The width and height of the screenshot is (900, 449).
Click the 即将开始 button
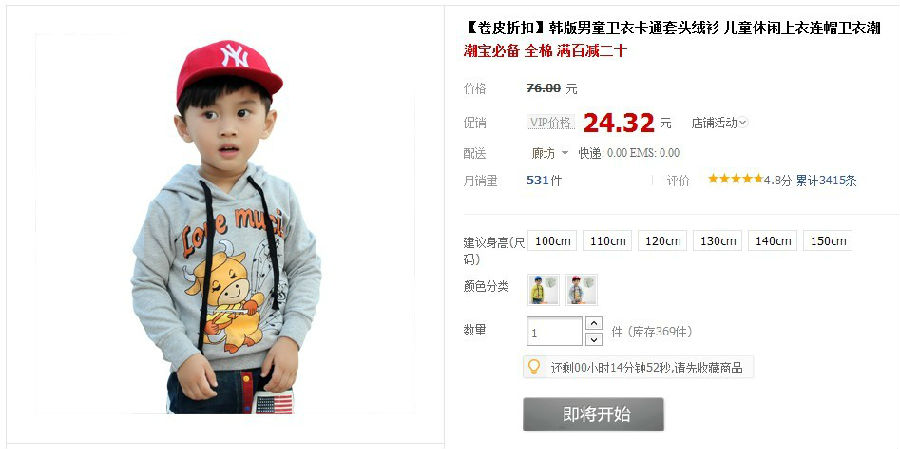click(593, 414)
